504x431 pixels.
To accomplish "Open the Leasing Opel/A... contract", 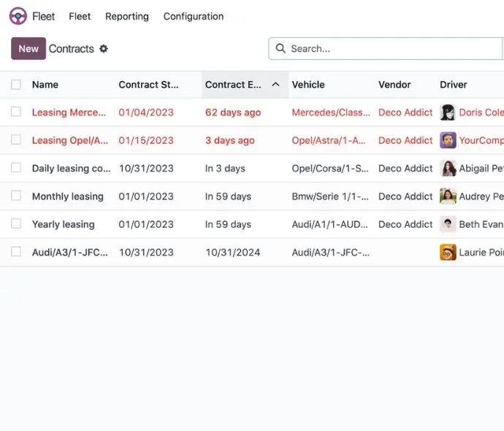I will pyautogui.click(x=70, y=140).
